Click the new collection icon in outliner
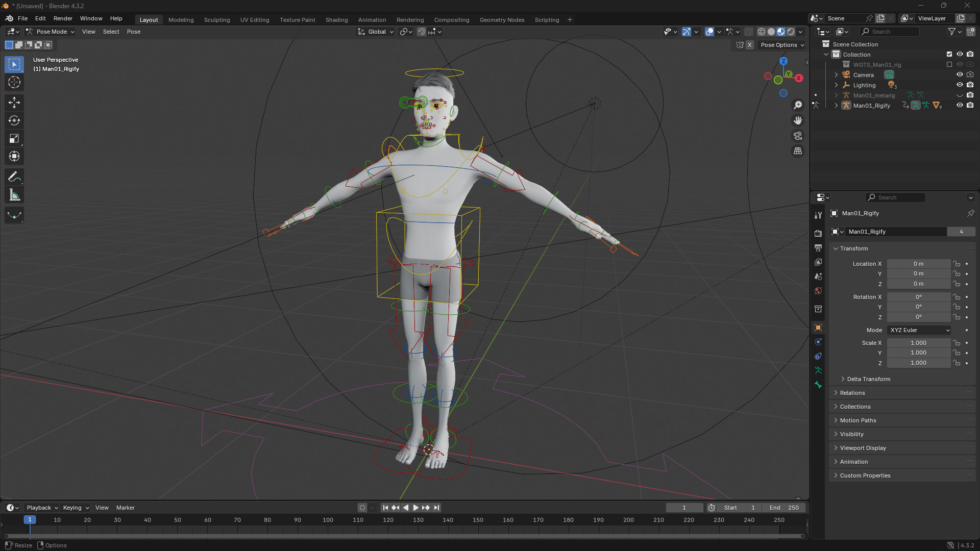Viewport: 980px width, 551px height. click(970, 32)
